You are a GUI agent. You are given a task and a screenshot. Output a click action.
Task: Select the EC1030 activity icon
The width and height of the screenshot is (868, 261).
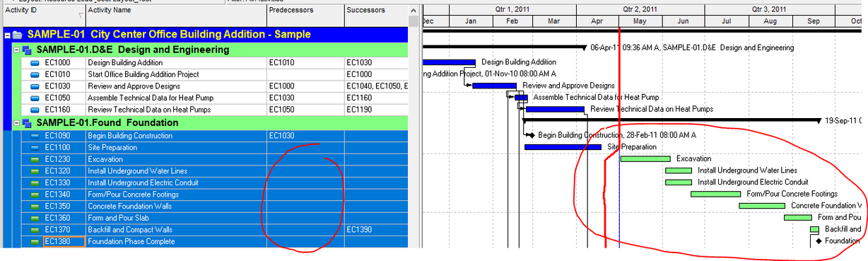(x=35, y=86)
